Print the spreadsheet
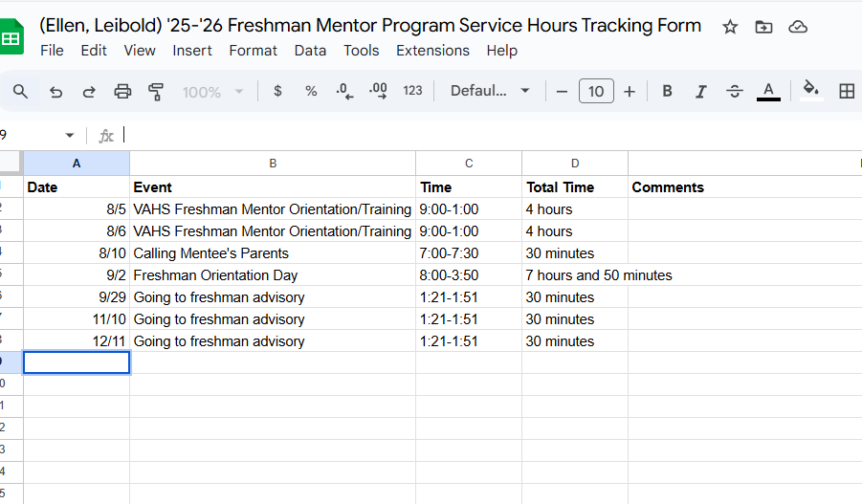 click(x=122, y=92)
